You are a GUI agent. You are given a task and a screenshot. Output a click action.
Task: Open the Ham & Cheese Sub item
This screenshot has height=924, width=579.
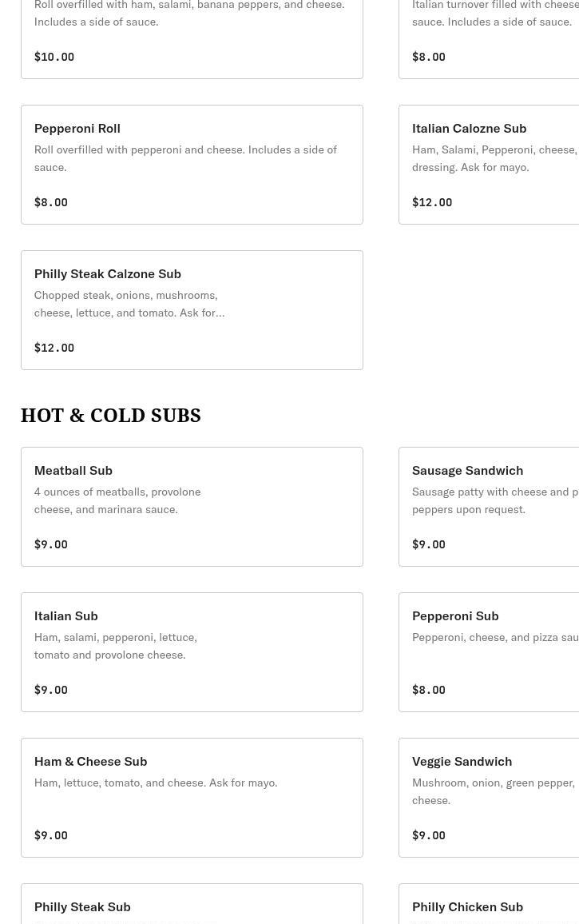192,798
